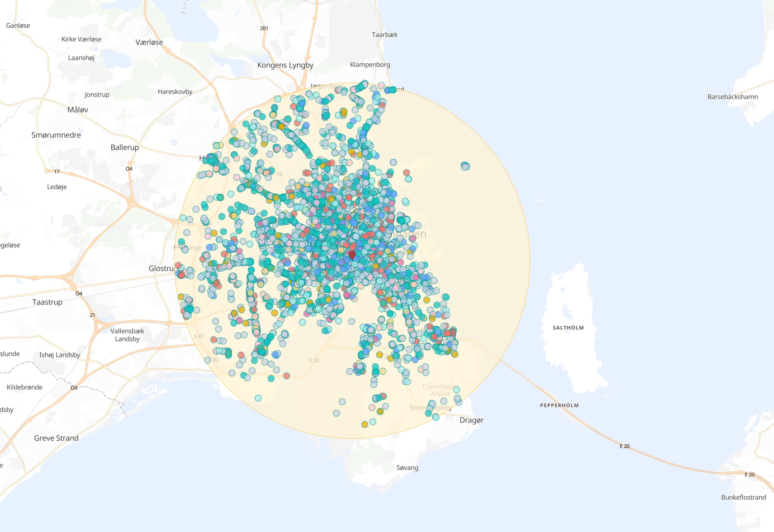Select the Bunkeflostrand label
The height and width of the screenshot is (532, 774).
pyautogui.click(x=743, y=497)
